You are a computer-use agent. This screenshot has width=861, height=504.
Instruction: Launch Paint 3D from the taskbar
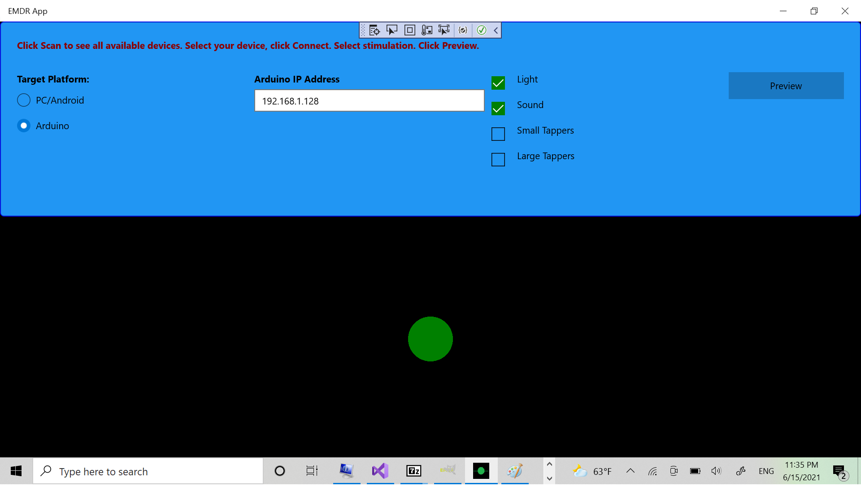coord(514,471)
